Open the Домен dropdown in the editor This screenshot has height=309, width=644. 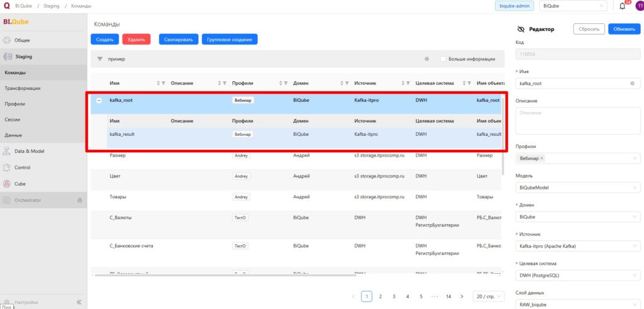coord(578,216)
